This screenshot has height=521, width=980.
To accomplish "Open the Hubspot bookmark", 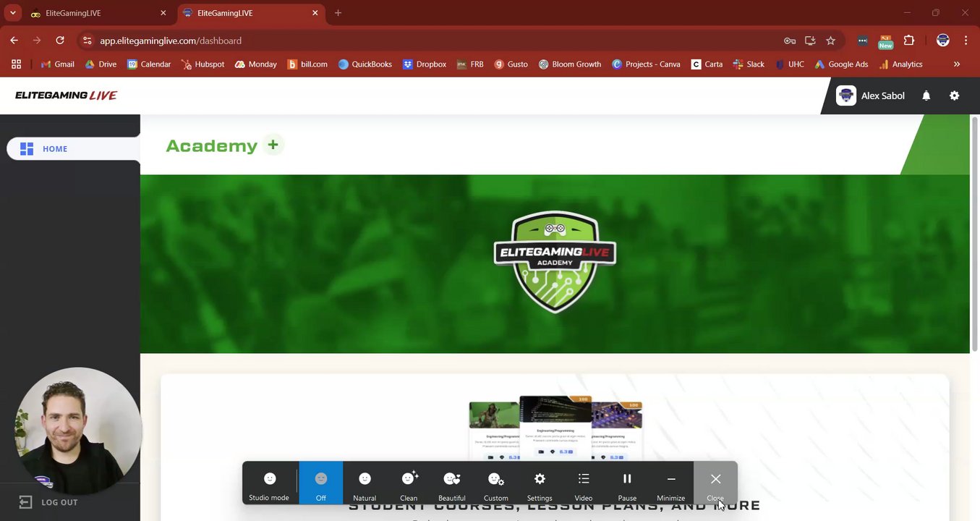I will point(203,64).
